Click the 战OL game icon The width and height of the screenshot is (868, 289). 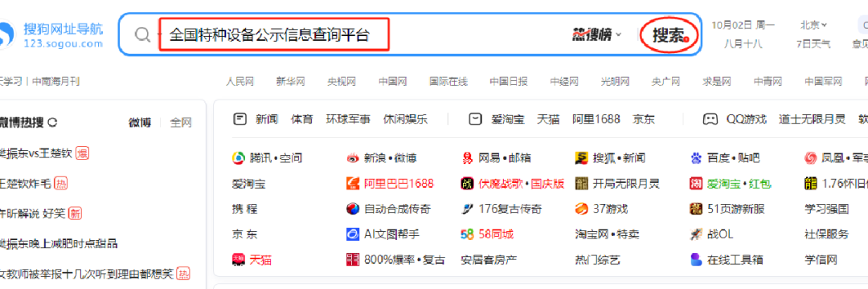pyautogui.click(x=696, y=234)
